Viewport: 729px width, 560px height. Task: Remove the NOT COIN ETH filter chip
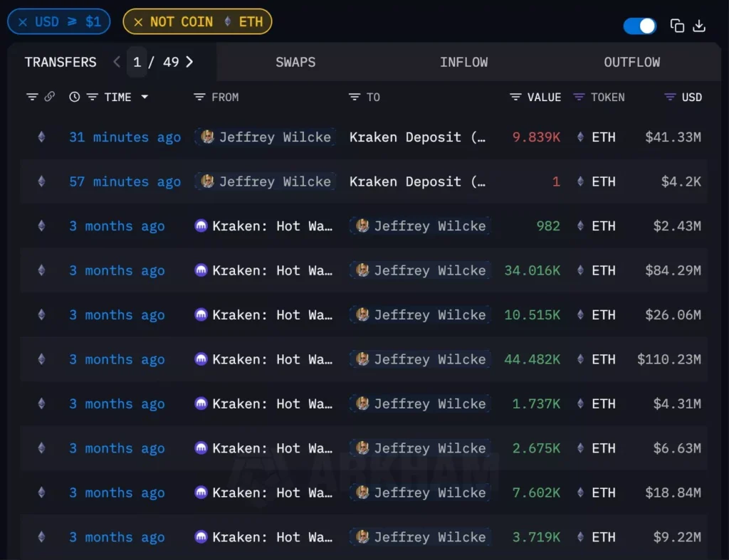pyautogui.click(x=138, y=22)
